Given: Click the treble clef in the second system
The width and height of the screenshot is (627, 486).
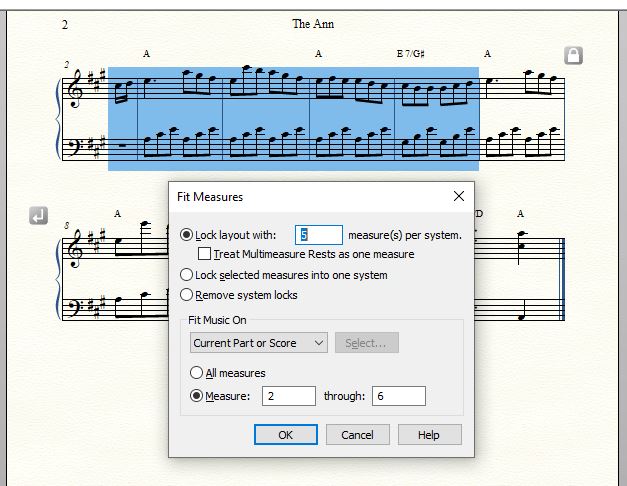Looking at the screenshot, I should click(75, 249).
